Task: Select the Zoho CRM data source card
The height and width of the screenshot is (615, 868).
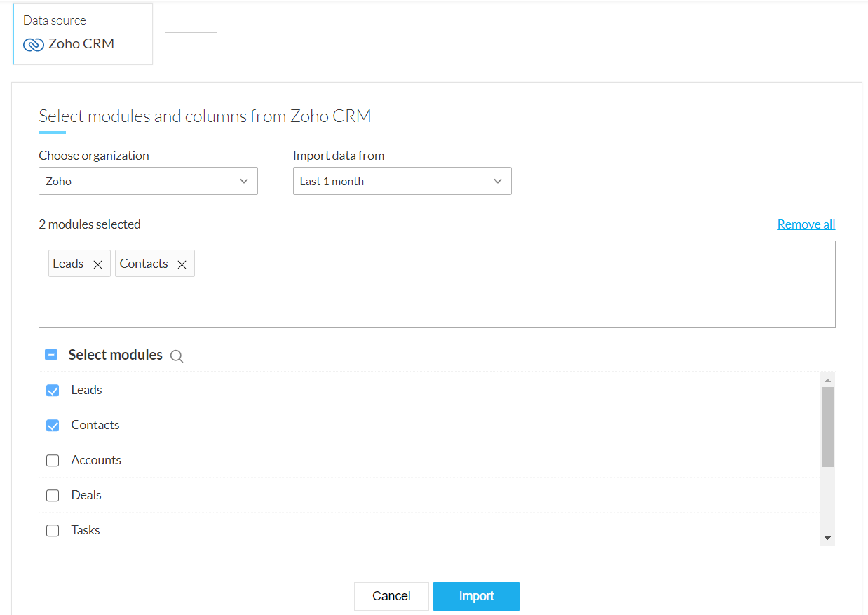Action: tap(83, 34)
